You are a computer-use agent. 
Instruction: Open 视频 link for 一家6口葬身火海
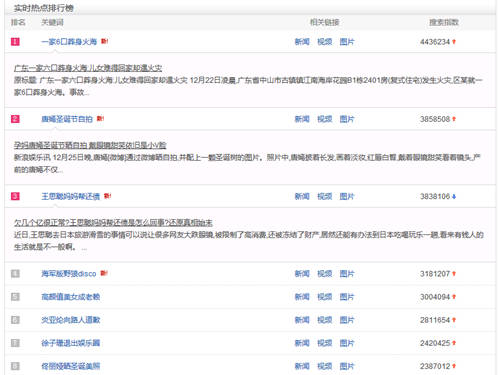point(325,42)
